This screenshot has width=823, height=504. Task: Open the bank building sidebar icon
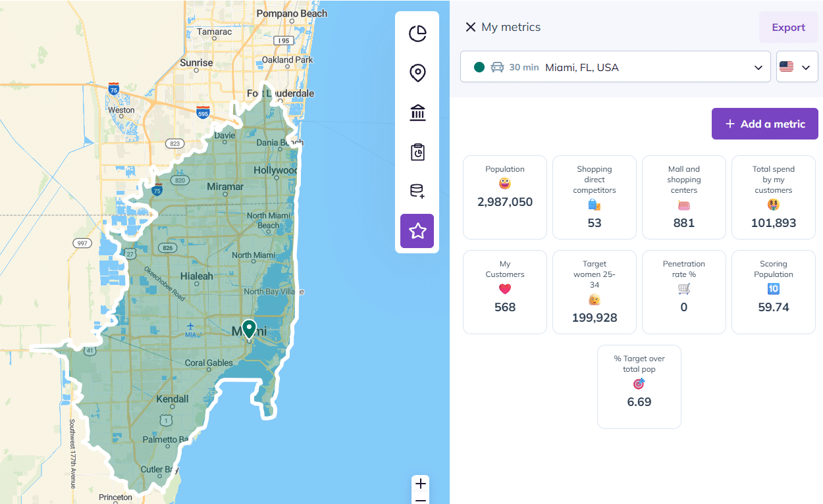(x=417, y=113)
